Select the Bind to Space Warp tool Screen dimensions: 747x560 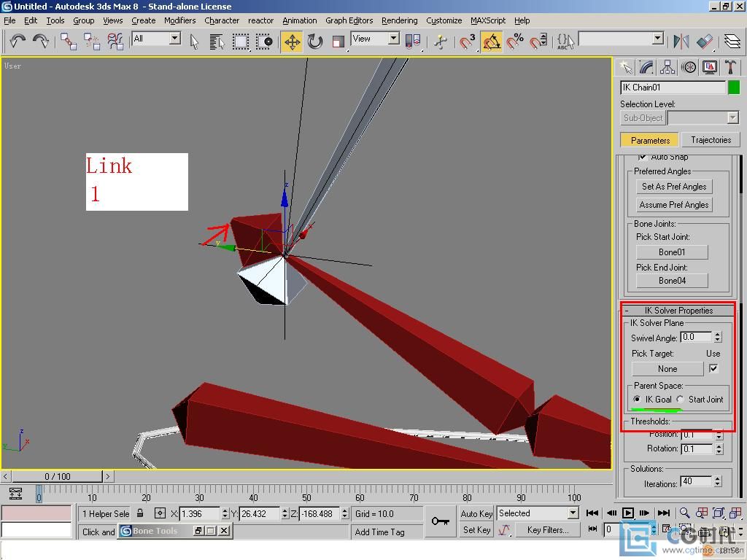coord(115,42)
